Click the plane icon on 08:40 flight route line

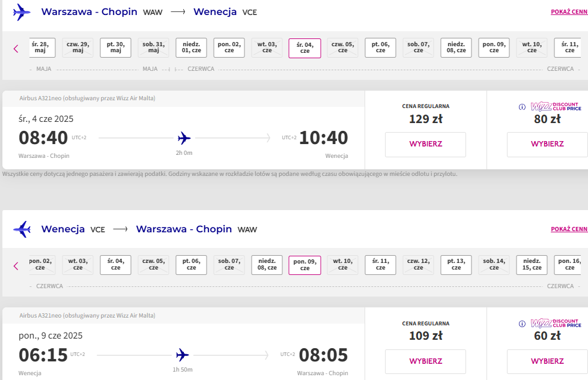click(x=184, y=138)
